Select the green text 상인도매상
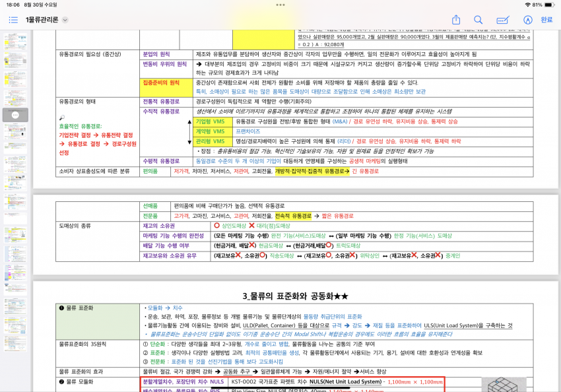This screenshot has width=561, height=392. click(x=234, y=226)
